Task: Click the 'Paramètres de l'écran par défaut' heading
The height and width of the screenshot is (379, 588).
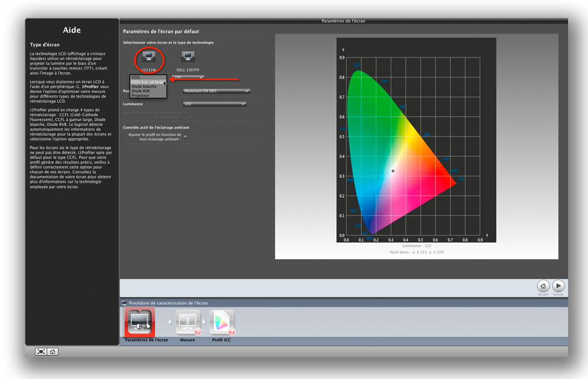Action: 161,32
